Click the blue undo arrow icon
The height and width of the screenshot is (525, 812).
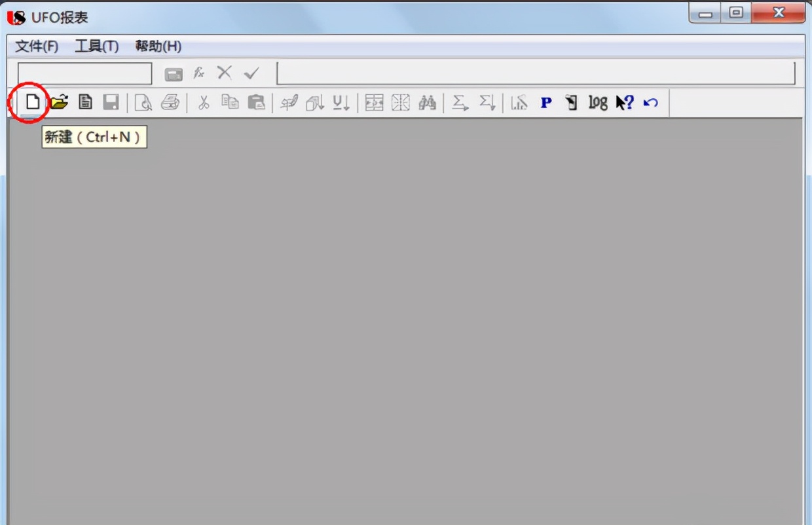click(x=650, y=103)
